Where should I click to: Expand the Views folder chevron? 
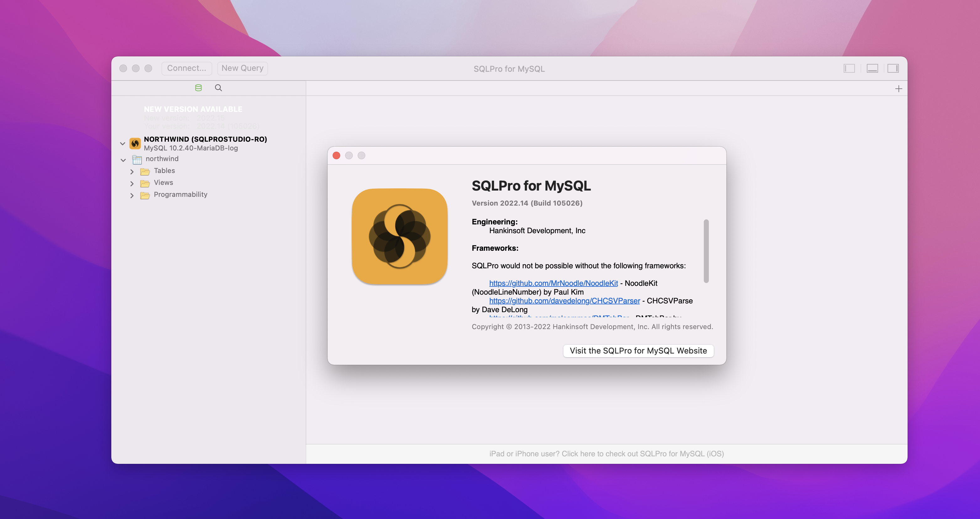tap(132, 184)
